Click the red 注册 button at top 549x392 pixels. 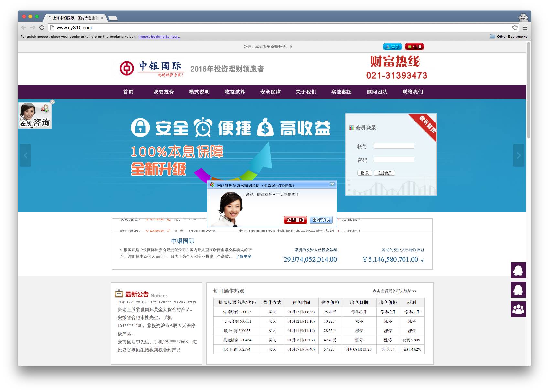[414, 47]
